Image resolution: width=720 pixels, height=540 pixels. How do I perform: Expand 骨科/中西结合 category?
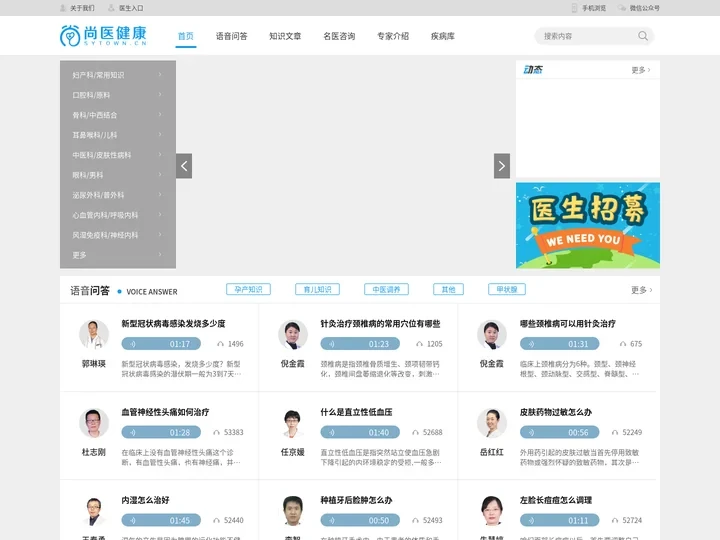coord(118,115)
